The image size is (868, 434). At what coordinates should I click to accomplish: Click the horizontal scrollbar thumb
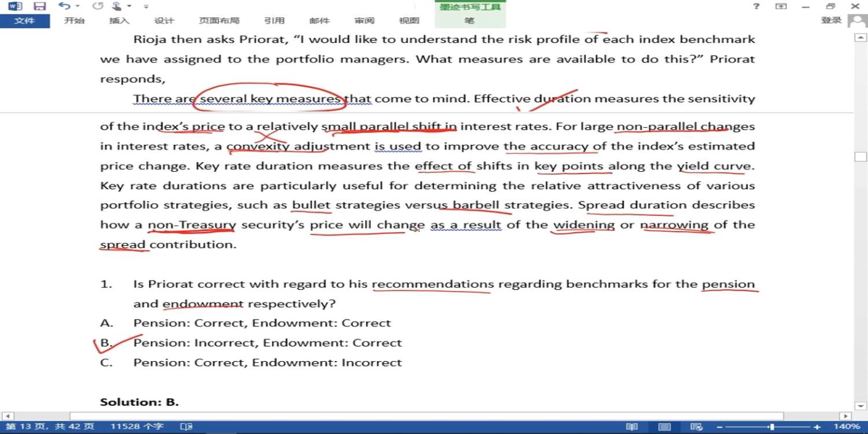point(426,416)
